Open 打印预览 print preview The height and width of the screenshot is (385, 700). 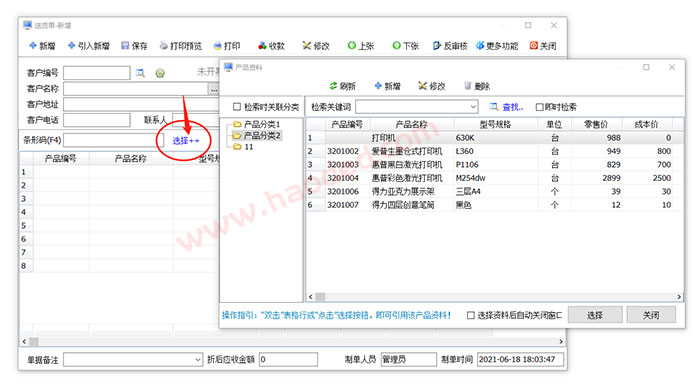point(181,46)
